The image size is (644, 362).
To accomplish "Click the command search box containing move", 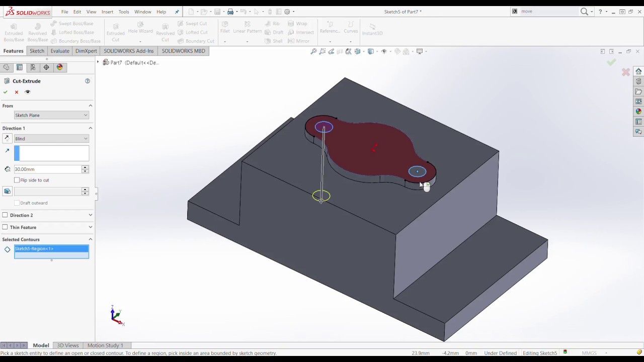I will coord(548,12).
